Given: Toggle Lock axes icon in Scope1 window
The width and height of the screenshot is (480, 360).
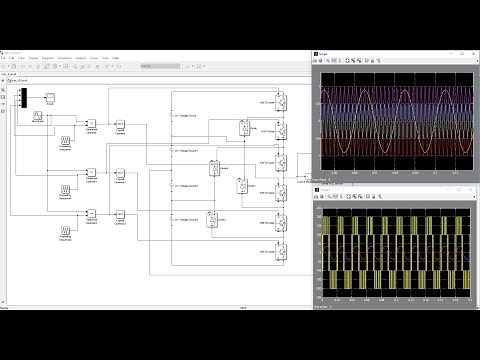Looking at the screenshot, I should pos(374,197).
